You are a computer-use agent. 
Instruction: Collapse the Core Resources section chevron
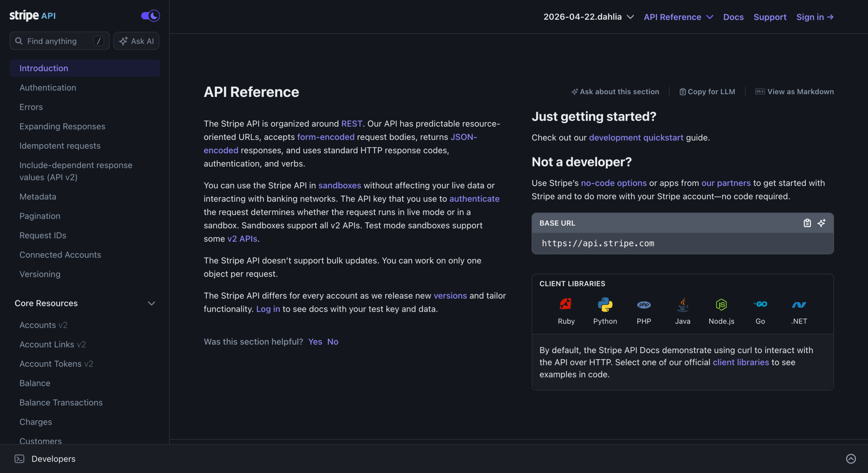click(x=152, y=303)
